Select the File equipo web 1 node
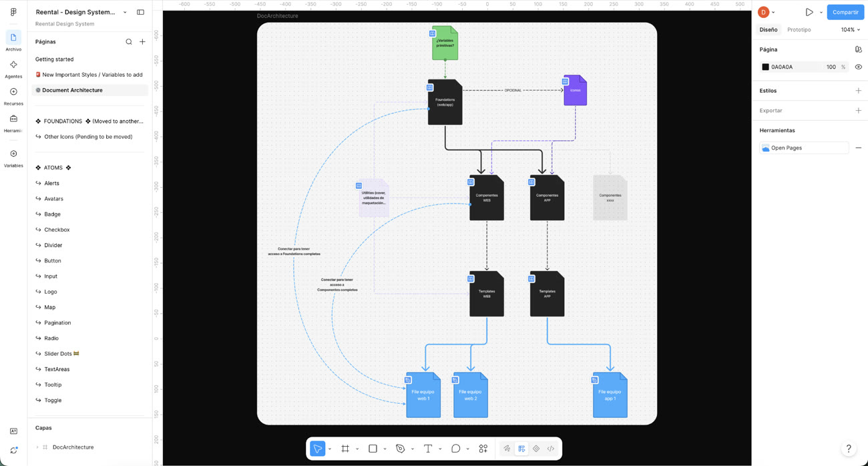 423,395
